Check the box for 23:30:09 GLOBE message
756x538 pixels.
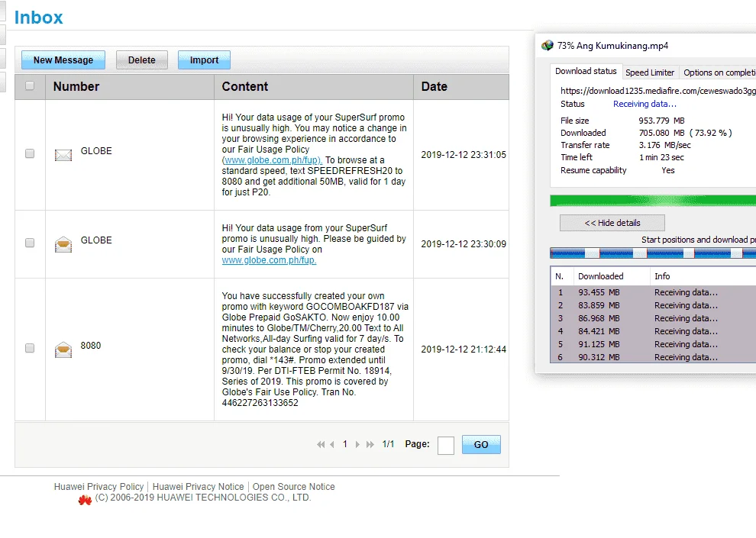30,243
